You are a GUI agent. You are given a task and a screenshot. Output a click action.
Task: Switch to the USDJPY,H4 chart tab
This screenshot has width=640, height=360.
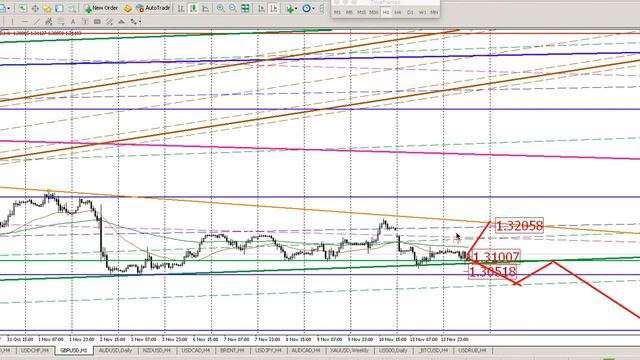pos(268,350)
